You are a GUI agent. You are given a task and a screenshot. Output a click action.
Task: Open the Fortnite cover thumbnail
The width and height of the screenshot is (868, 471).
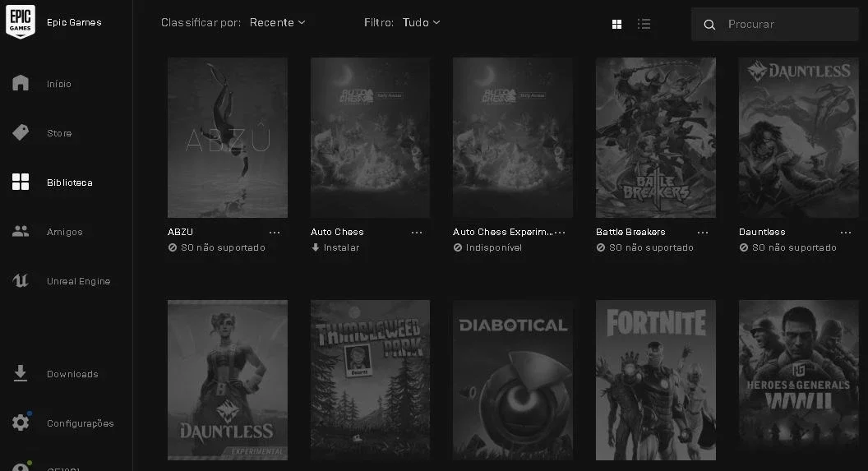click(x=655, y=380)
